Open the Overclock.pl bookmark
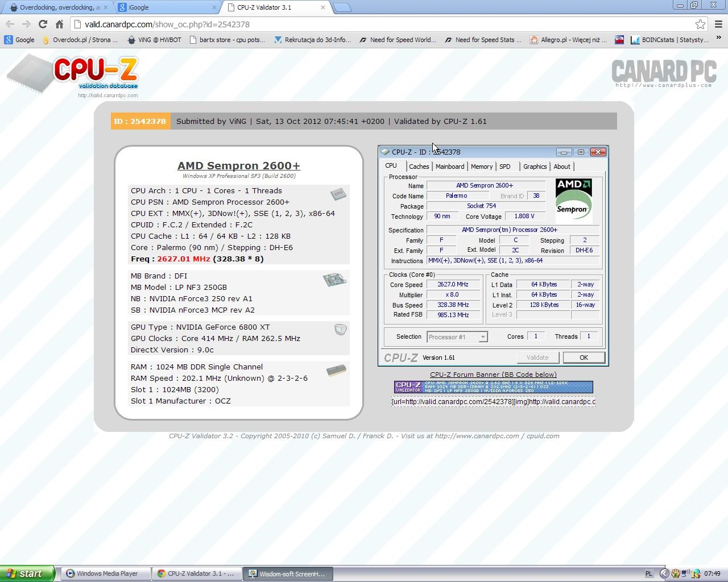The image size is (728, 582). tap(80, 40)
